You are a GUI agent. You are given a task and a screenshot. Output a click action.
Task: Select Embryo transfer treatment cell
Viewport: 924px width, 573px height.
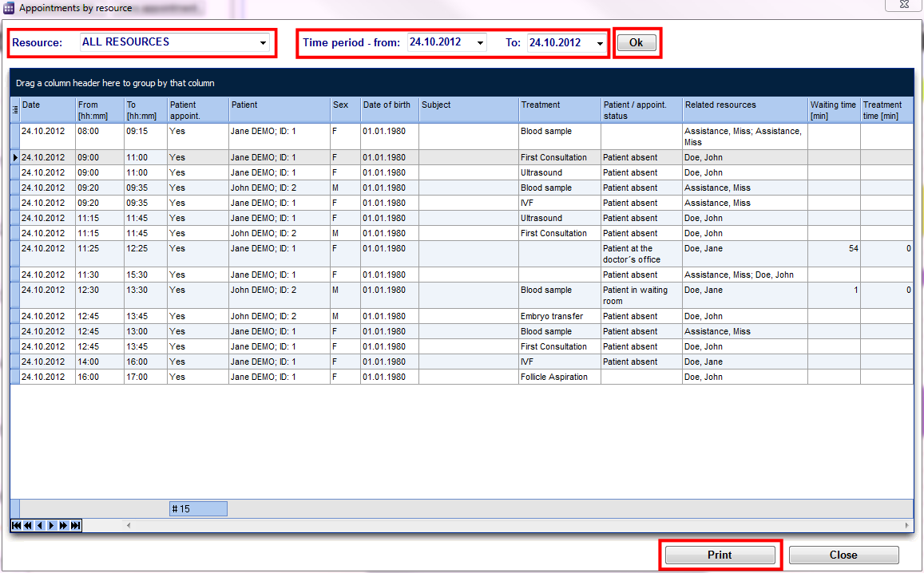click(x=559, y=316)
